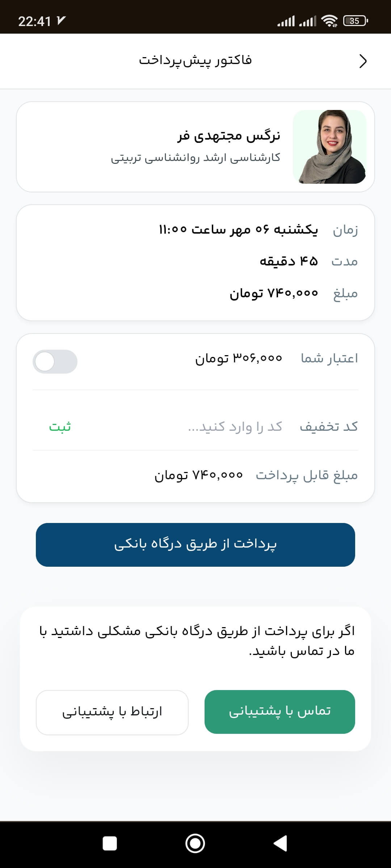The width and height of the screenshot is (391, 868).
Task: Tap the back chevron in header
Action: pos(363,61)
